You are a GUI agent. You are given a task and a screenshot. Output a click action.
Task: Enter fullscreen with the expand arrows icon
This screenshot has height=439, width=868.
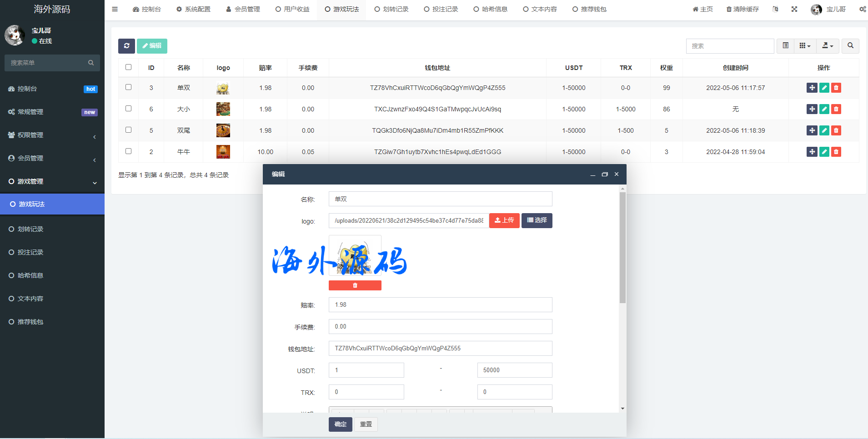pyautogui.click(x=794, y=9)
